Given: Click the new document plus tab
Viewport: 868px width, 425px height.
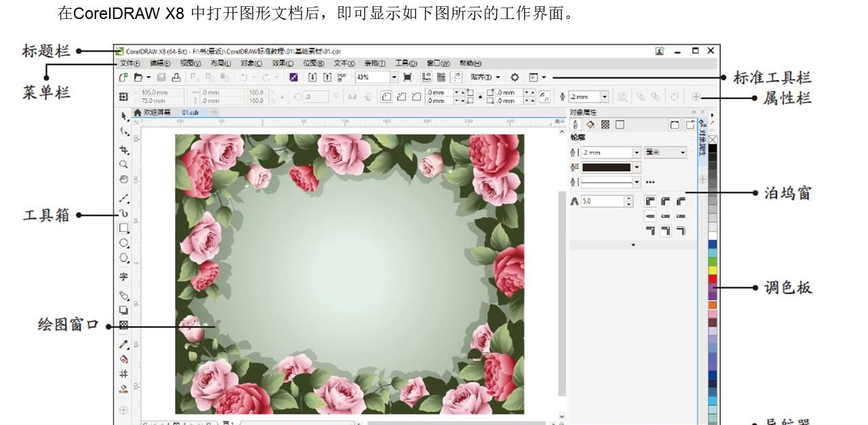Looking at the screenshot, I should [x=214, y=112].
